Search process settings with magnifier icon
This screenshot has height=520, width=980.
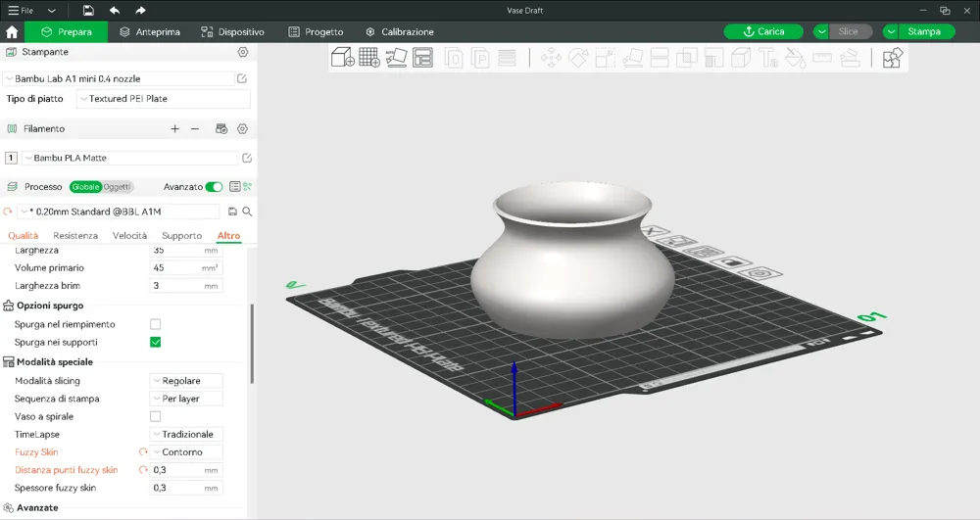click(248, 212)
